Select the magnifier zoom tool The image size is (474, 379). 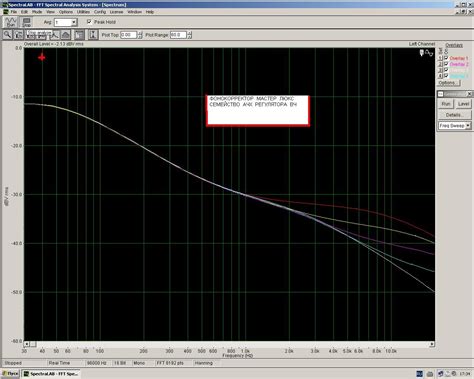coord(7,34)
